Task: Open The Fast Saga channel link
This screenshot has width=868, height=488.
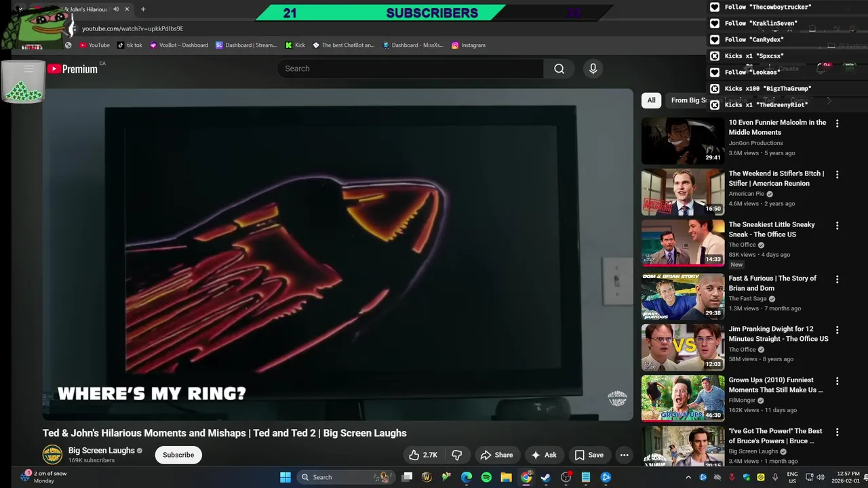Action: click(x=747, y=298)
